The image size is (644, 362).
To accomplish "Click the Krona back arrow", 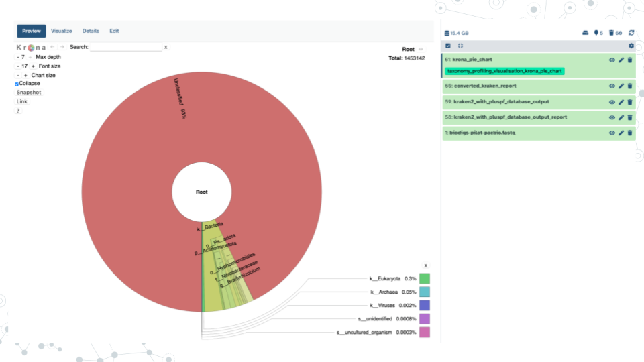I will [x=53, y=47].
